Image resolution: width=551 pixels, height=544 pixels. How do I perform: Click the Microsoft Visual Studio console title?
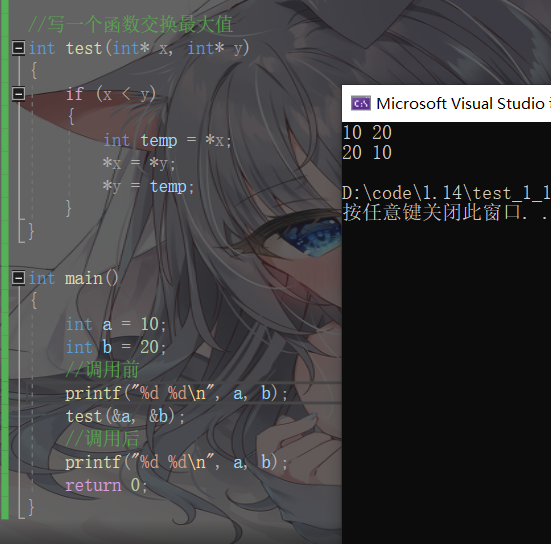[463, 104]
